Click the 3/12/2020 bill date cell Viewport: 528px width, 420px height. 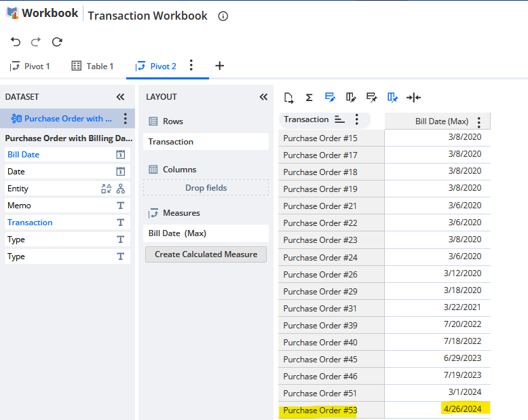point(438,273)
